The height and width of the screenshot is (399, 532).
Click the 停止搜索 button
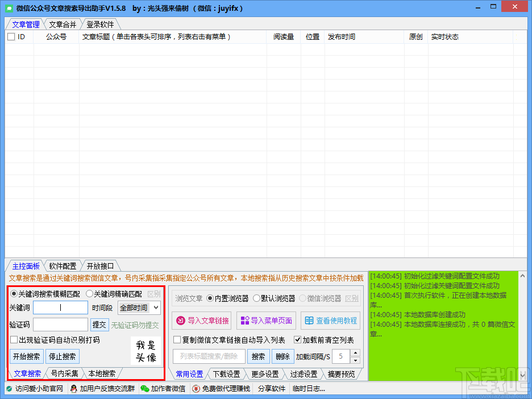[x=63, y=356]
